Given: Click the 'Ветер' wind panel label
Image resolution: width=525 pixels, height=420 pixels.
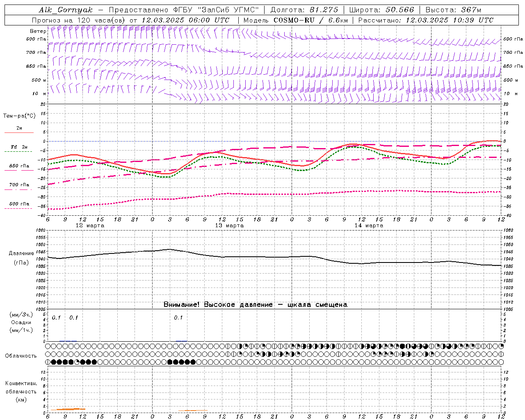Looking at the screenshot, I should click(38, 31).
